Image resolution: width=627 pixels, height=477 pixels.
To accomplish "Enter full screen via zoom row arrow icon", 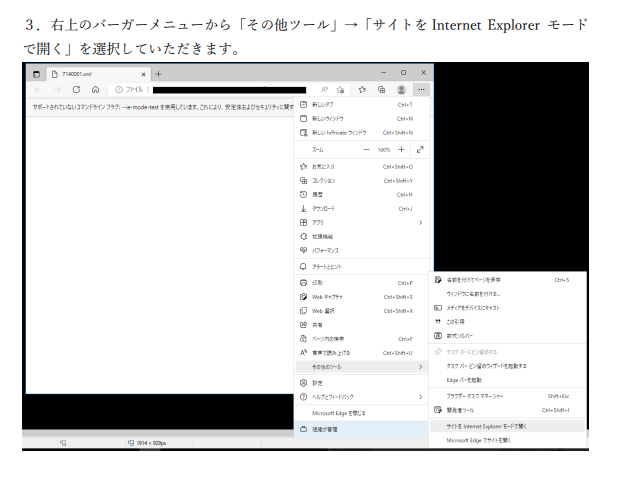I will pyautogui.click(x=420, y=149).
